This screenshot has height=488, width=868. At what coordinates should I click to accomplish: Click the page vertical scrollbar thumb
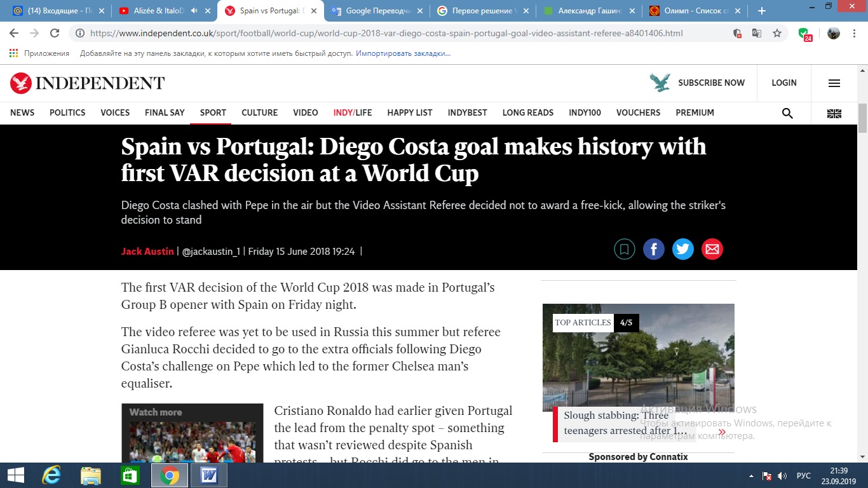(x=862, y=118)
